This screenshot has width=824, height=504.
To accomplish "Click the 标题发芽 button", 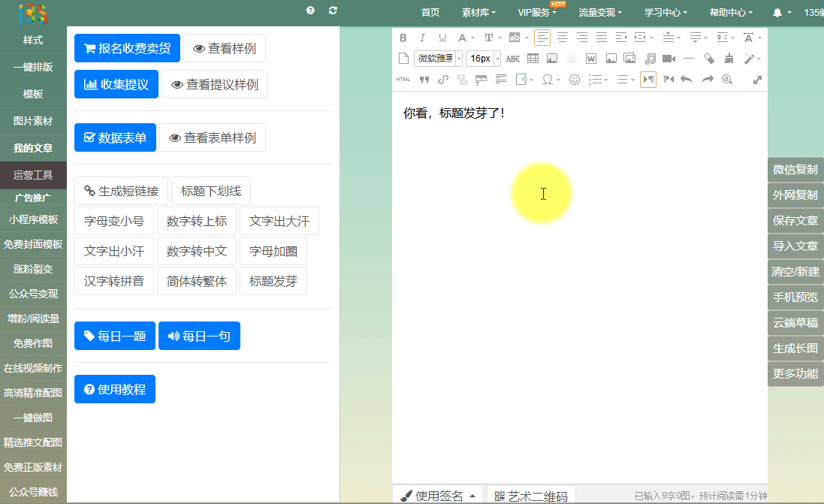I will point(273,281).
